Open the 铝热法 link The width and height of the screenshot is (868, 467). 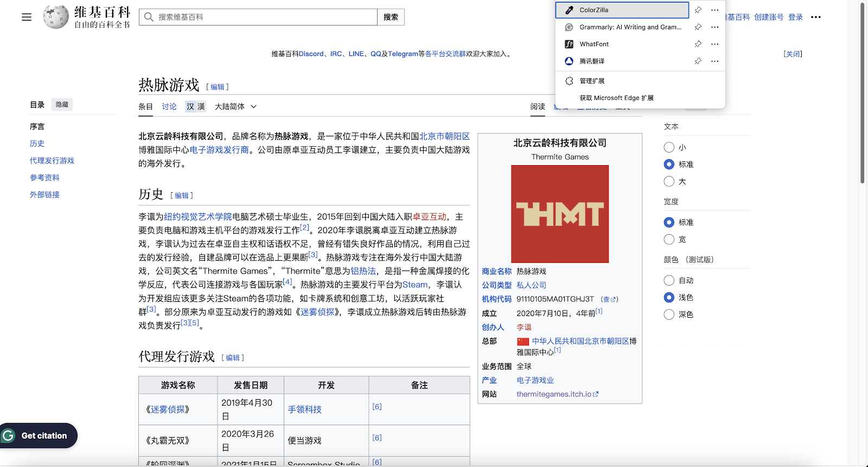[x=363, y=271]
